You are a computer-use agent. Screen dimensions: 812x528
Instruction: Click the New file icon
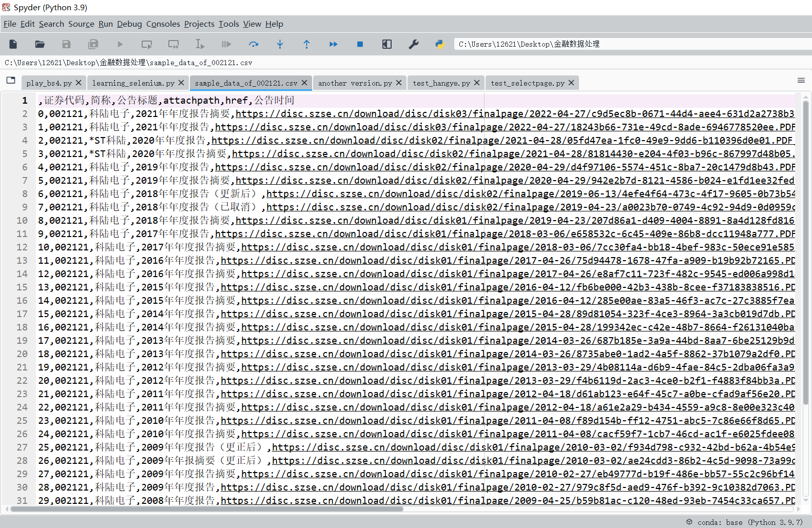pyautogui.click(x=13, y=44)
